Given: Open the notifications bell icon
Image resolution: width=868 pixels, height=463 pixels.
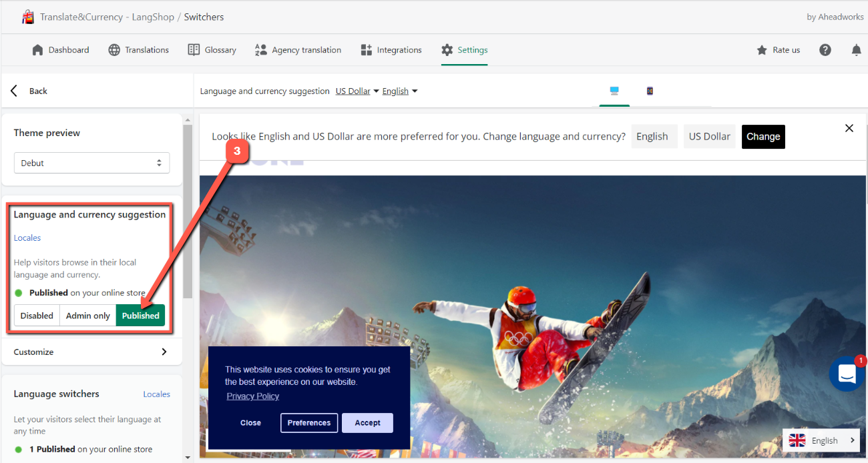Looking at the screenshot, I should [x=856, y=50].
